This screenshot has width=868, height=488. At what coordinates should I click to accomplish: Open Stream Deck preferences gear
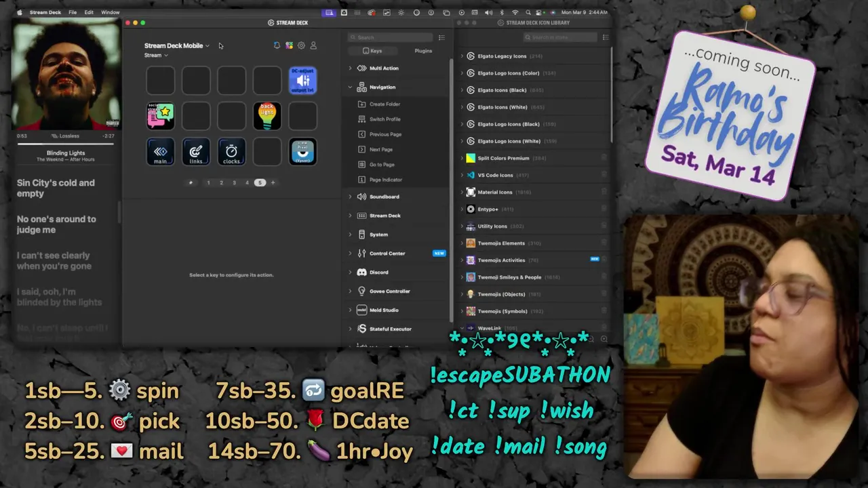(x=301, y=45)
